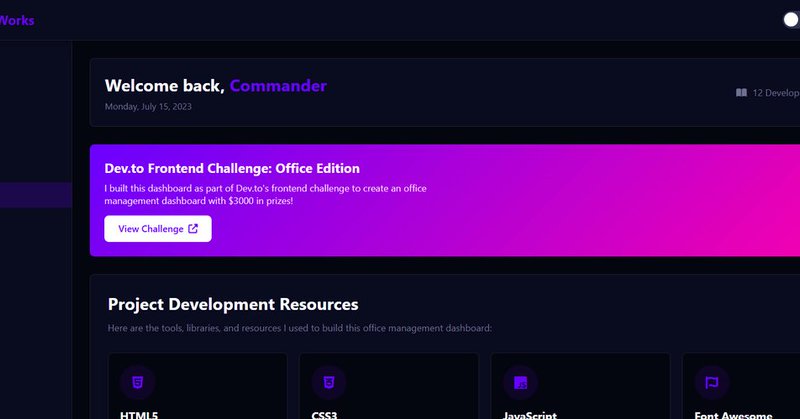Click the JavaScript resource card icon

pos(520,382)
